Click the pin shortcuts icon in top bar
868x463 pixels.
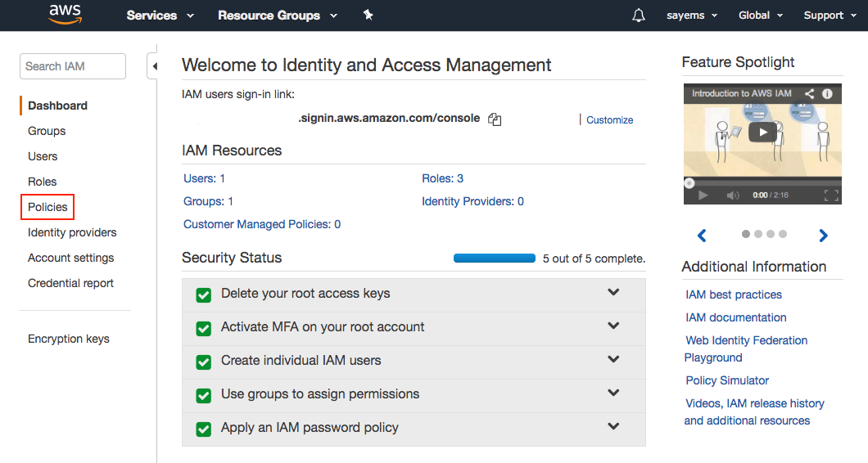coord(368,15)
